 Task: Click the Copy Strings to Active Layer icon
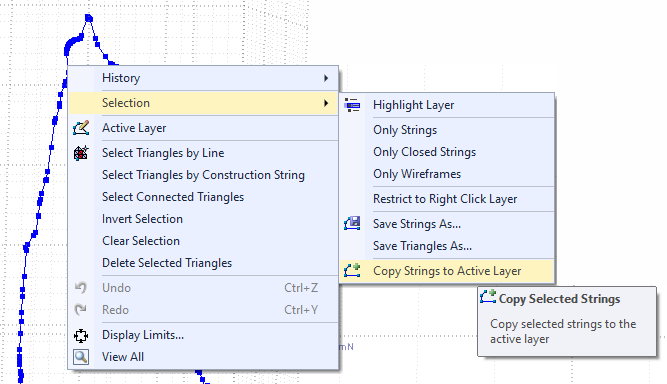[x=352, y=271]
